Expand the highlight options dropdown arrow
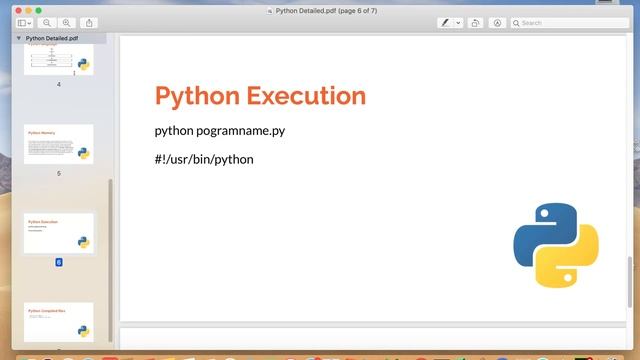The width and height of the screenshot is (640, 360). (458, 23)
